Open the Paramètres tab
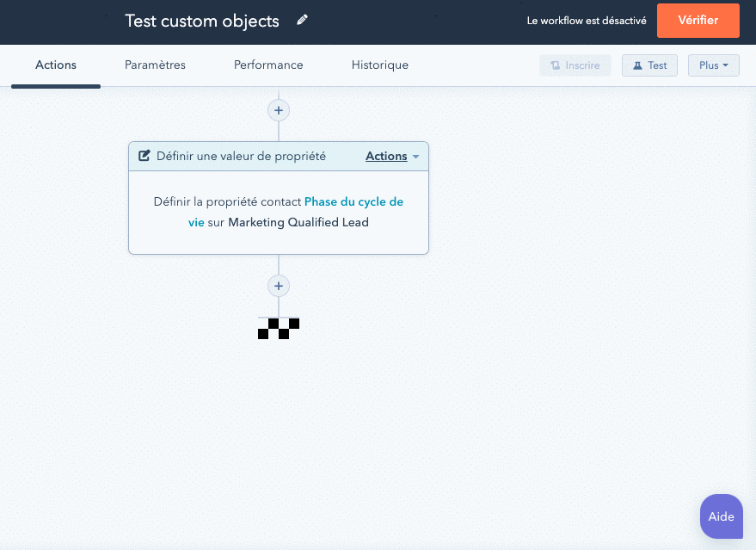Viewport: 756px width, 550px height. (x=156, y=65)
